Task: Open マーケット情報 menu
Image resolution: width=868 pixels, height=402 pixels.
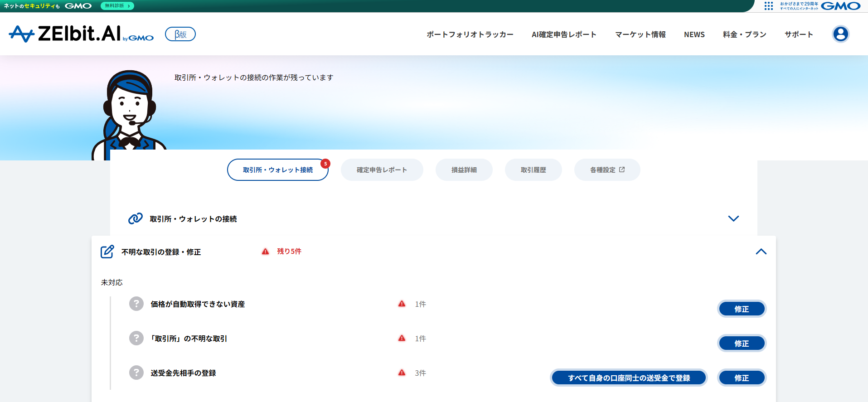Action: click(640, 34)
